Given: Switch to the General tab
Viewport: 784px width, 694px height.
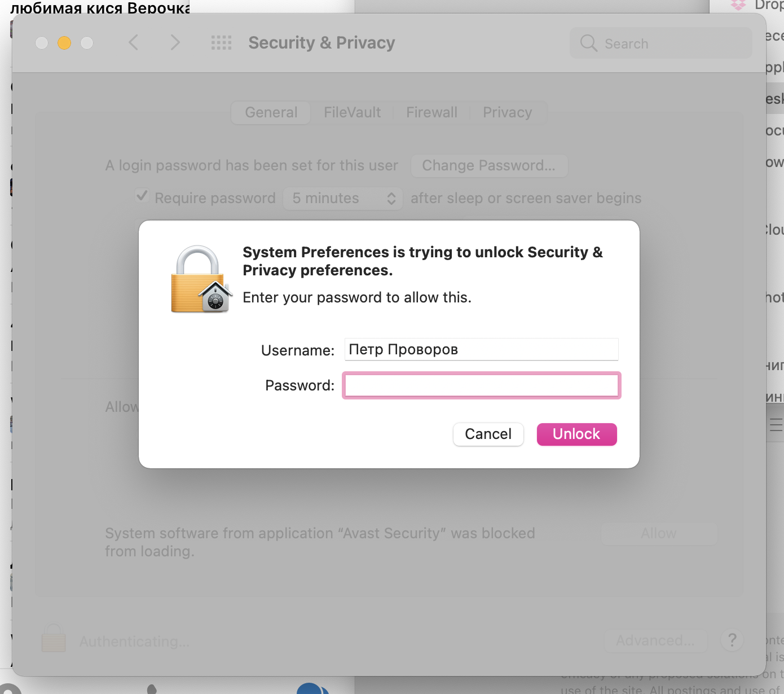Looking at the screenshot, I should (271, 112).
